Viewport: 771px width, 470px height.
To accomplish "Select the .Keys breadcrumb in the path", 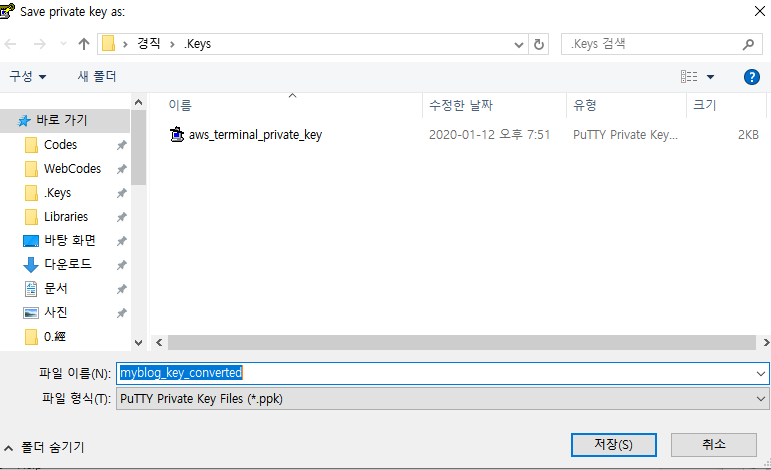I will (197, 44).
